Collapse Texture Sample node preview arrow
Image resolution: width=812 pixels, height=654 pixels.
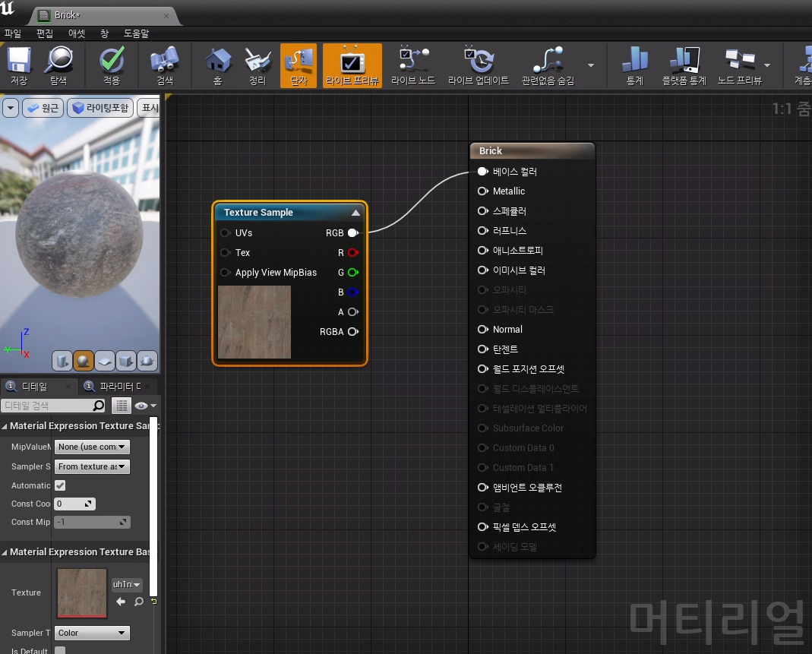[355, 213]
